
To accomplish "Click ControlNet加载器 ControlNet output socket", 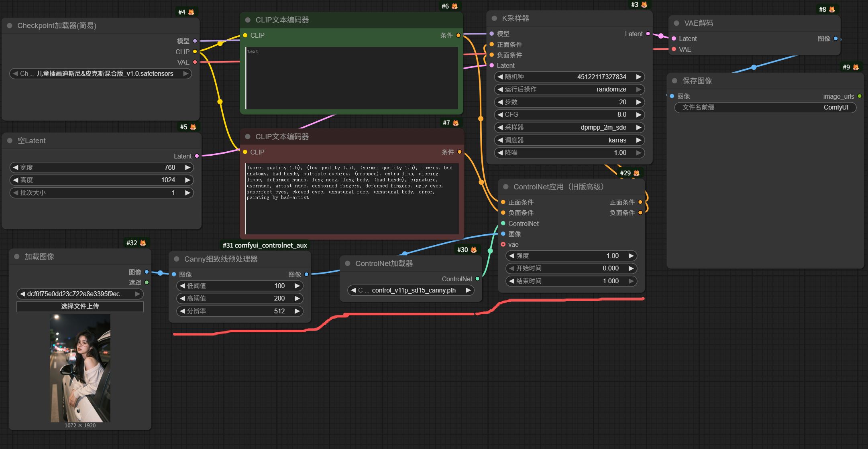I will click(477, 279).
